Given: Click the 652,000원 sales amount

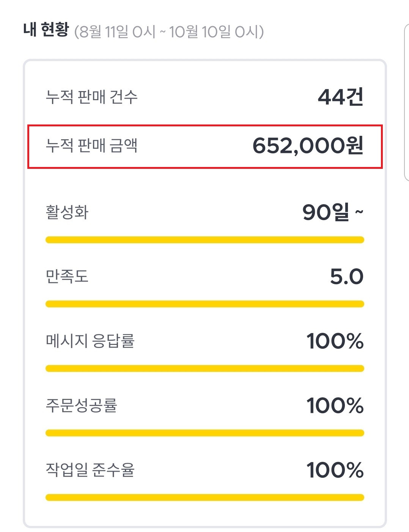Looking at the screenshot, I should [x=308, y=146].
